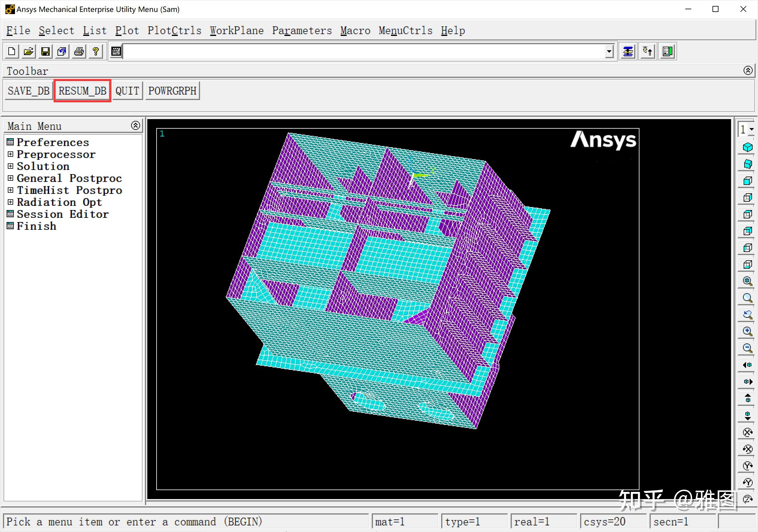Click the Print icon in the top toolbar
This screenshot has height=532, width=758.
click(78, 51)
